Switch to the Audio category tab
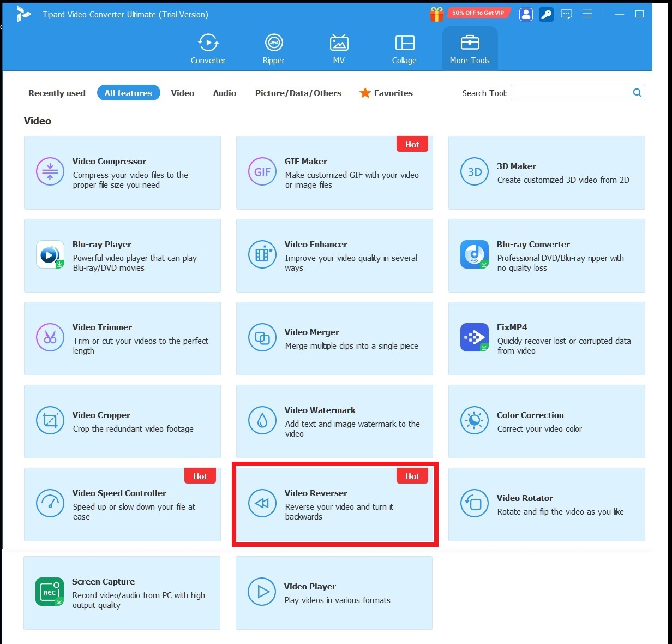 224,93
